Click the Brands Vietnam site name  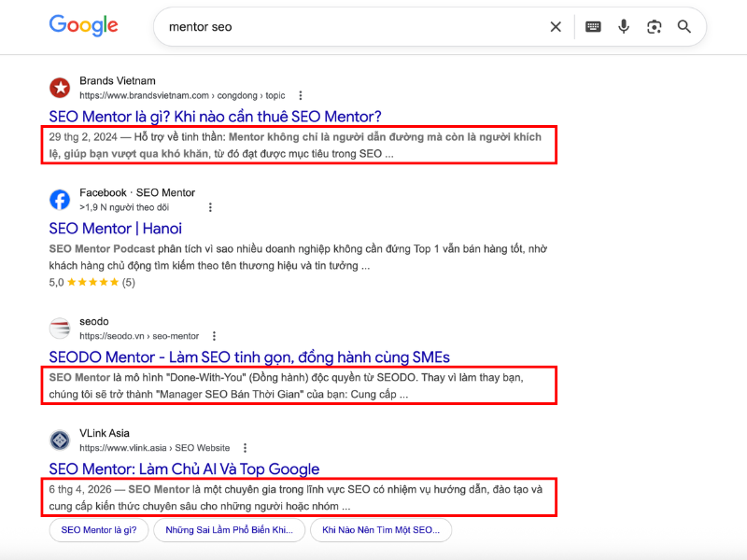point(118,81)
